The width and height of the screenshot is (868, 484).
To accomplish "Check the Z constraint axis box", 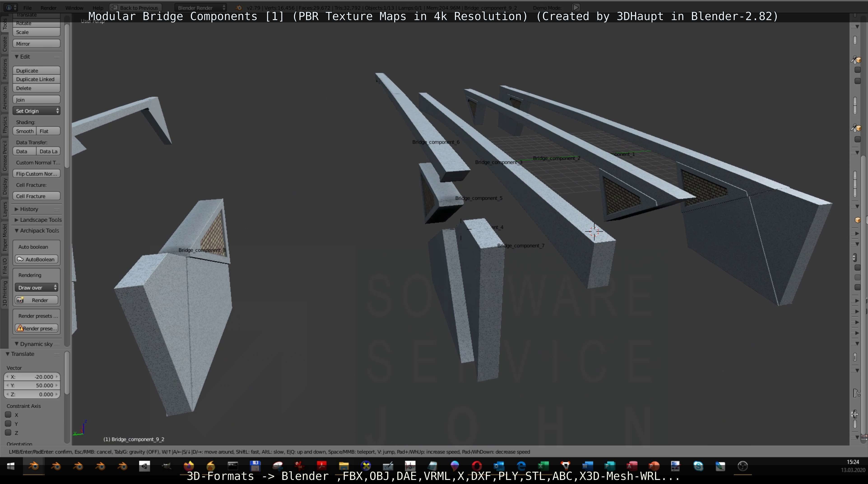I will [x=8, y=433].
